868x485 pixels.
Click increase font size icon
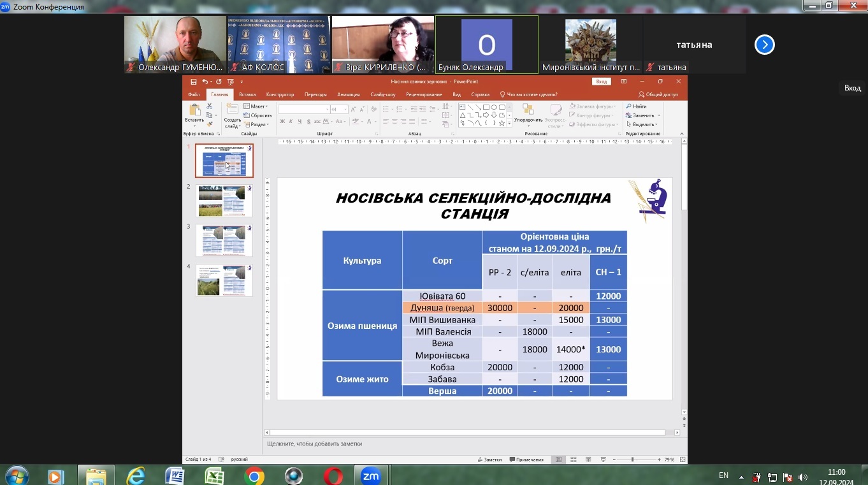353,110
